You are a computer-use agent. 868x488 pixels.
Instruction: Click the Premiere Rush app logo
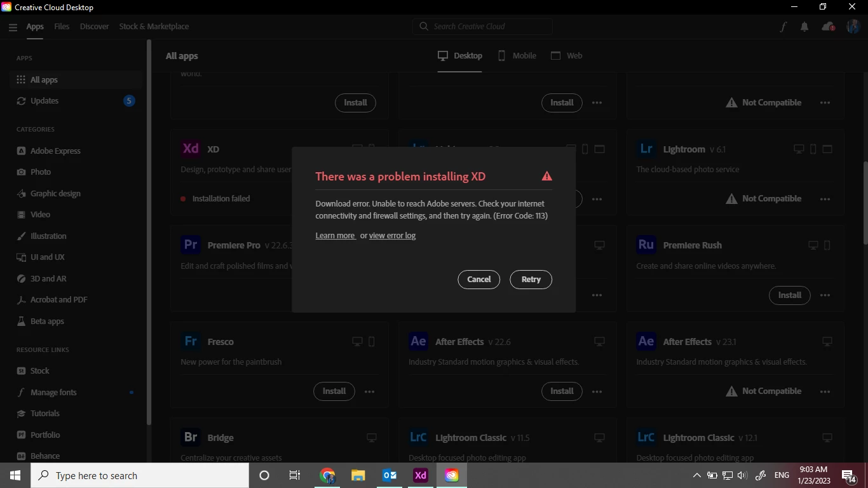646,245
